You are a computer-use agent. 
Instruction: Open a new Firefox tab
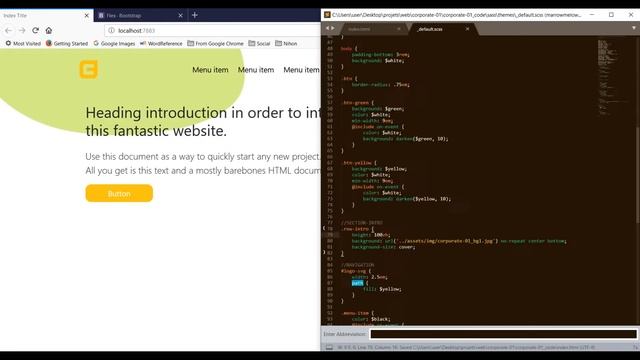195,15
